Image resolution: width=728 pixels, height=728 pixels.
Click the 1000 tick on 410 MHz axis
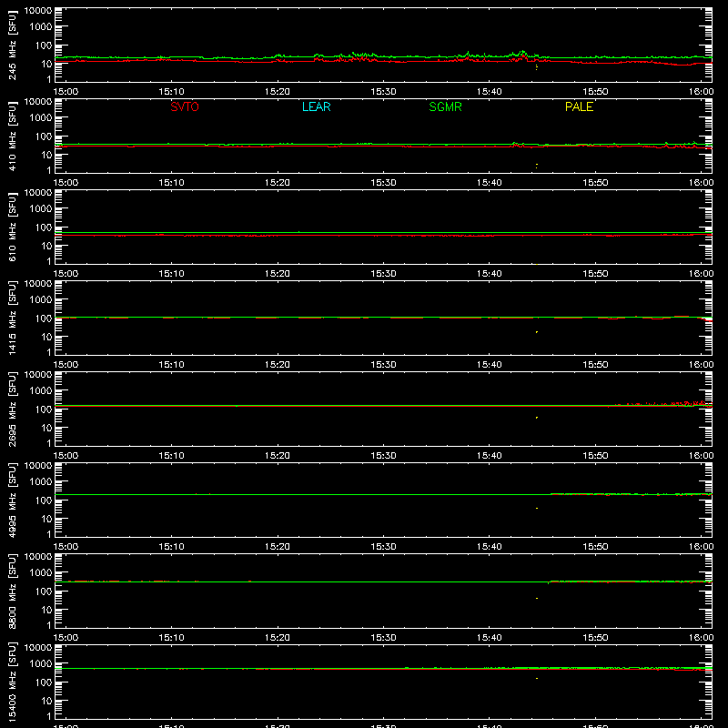click(x=41, y=118)
